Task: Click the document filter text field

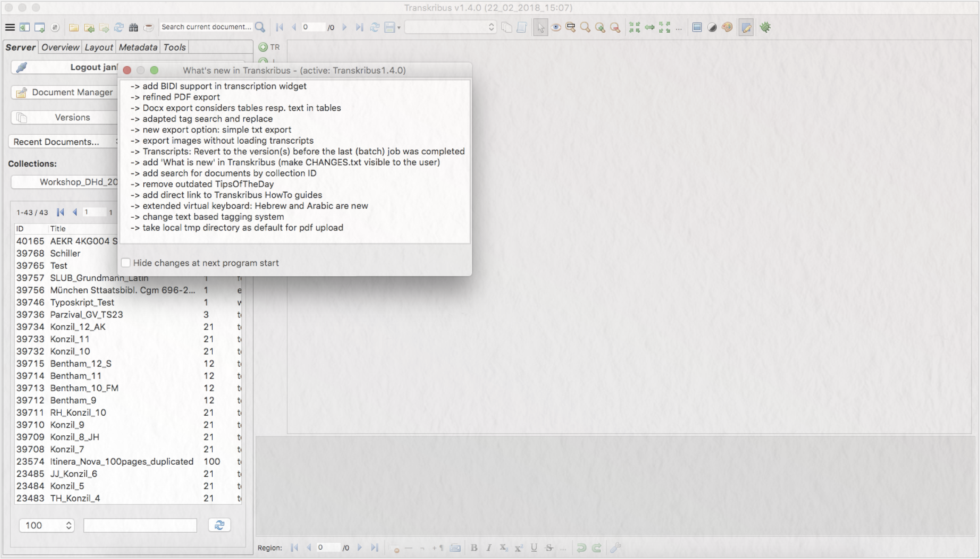Action: [x=140, y=525]
